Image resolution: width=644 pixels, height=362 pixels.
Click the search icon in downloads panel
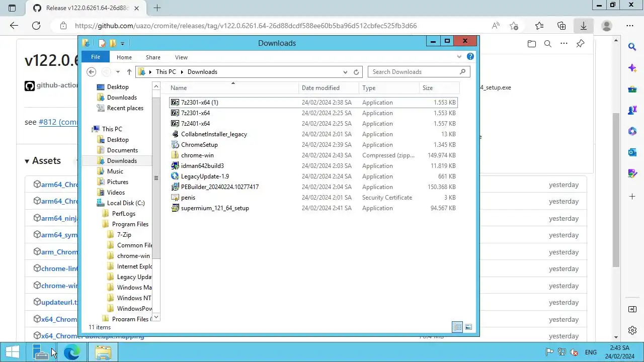(x=548, y=44)
